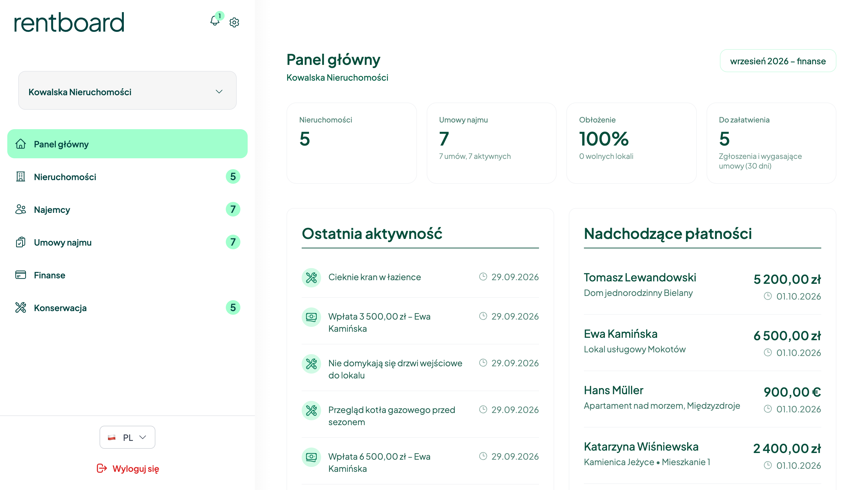Click Kamienica Jeżyce • Mieszkanie 1 text
This screenshot has width=868, height=490.
click(647, 462)
